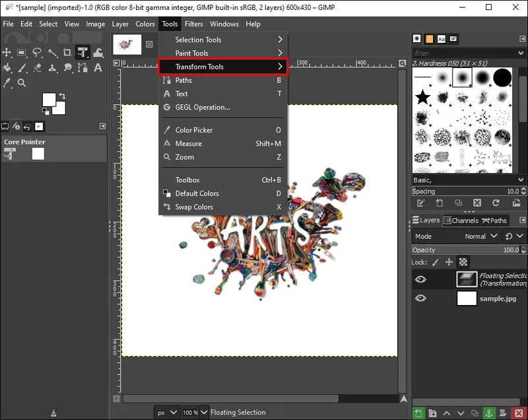This screenshot has height=420, width=528.
Task: Switch to the Channels tab
Action: 461,221
